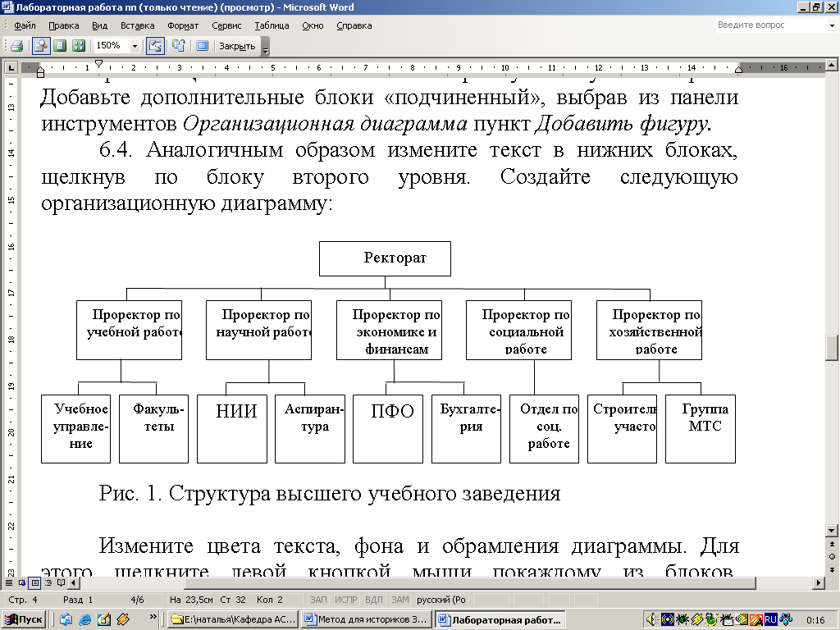Switch to Reading Layout view icon
Screen dimensions: 840x630
pyautogui.click(x=61, y=582)
